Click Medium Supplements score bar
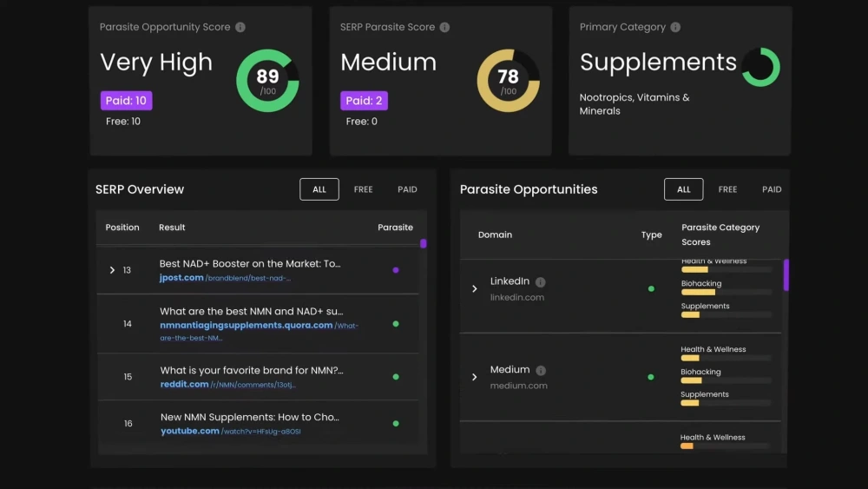The image size is (868, 489). (x=726, y=403)
